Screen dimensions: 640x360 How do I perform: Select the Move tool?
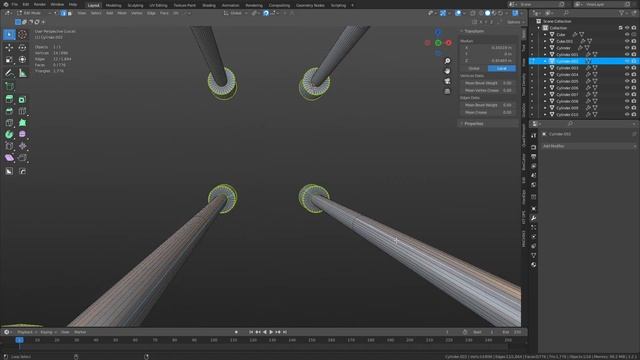click(9, 48)
